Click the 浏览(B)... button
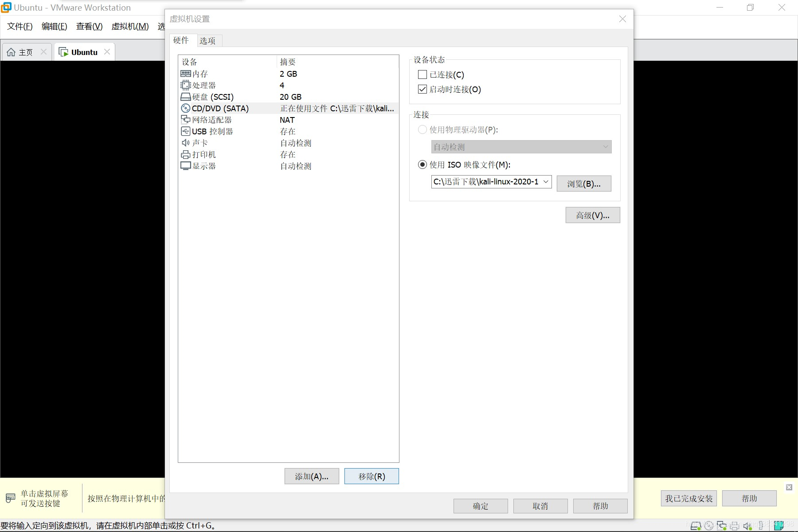 coord(584,184)
